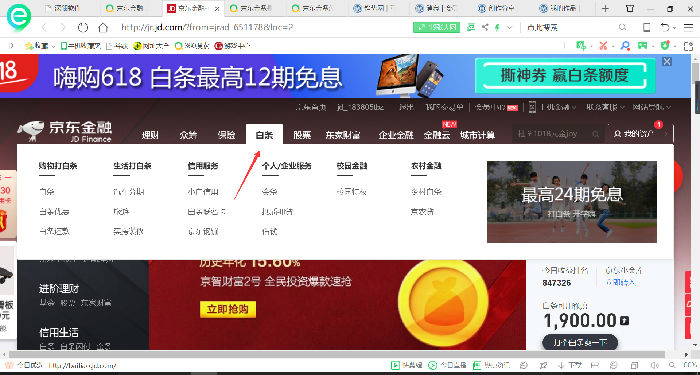Click the 进阶理财 sidebar heading

pos(59,289)
